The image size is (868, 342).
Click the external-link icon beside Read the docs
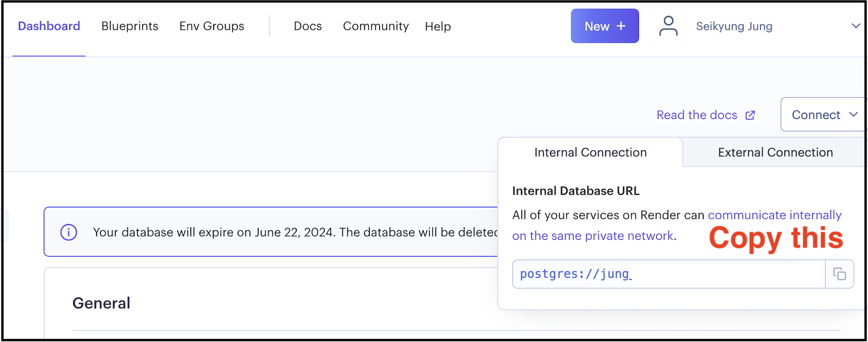(x=750, y=115)
